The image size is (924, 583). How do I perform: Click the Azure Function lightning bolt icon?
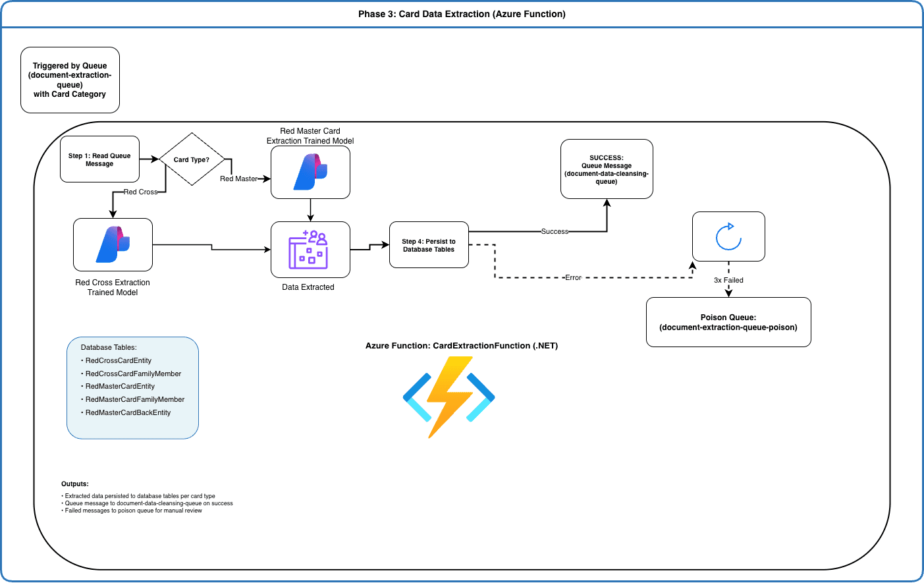(448, 397)
